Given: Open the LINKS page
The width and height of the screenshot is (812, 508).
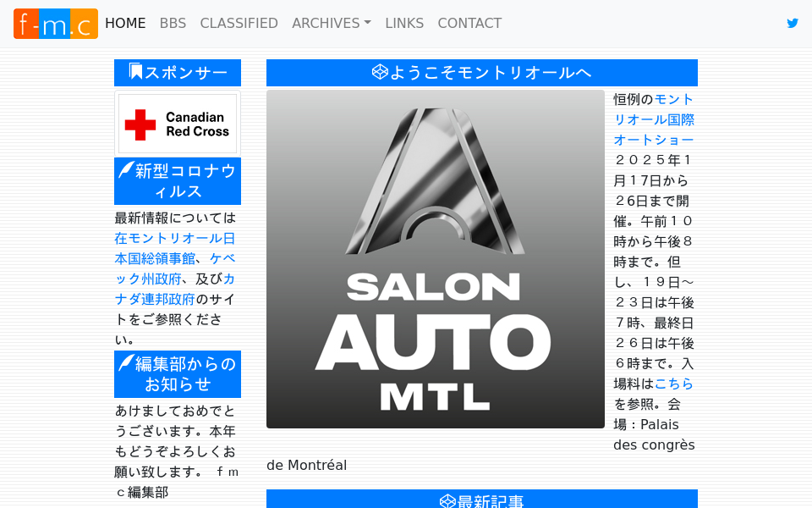Looking at the screenshot, I should pyautogui.click(x=404, y=23).
